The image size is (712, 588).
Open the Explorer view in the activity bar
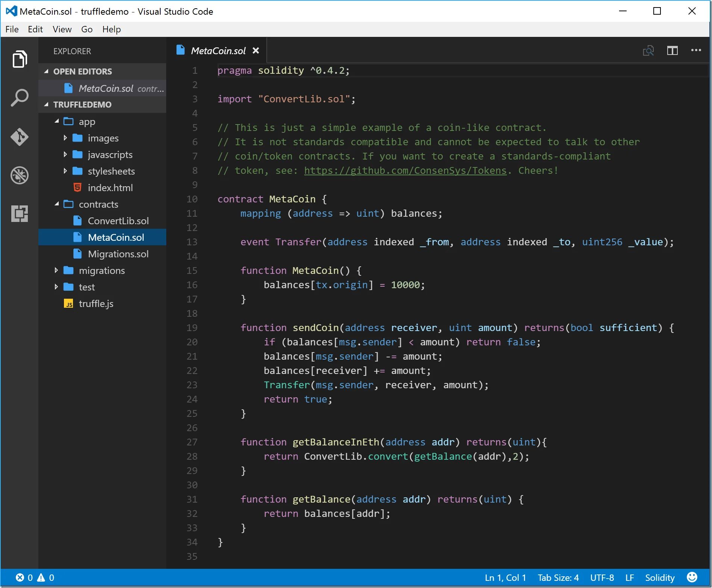tap(20, 59)
